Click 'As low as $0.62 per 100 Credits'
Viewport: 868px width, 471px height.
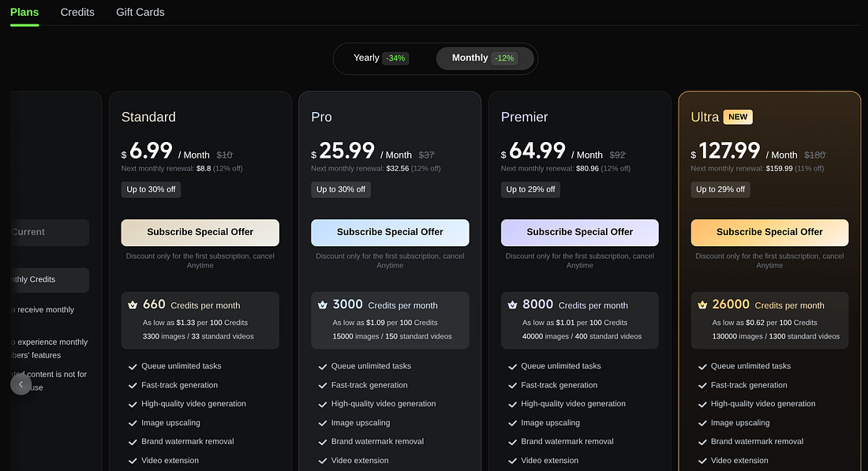(765, 323)
